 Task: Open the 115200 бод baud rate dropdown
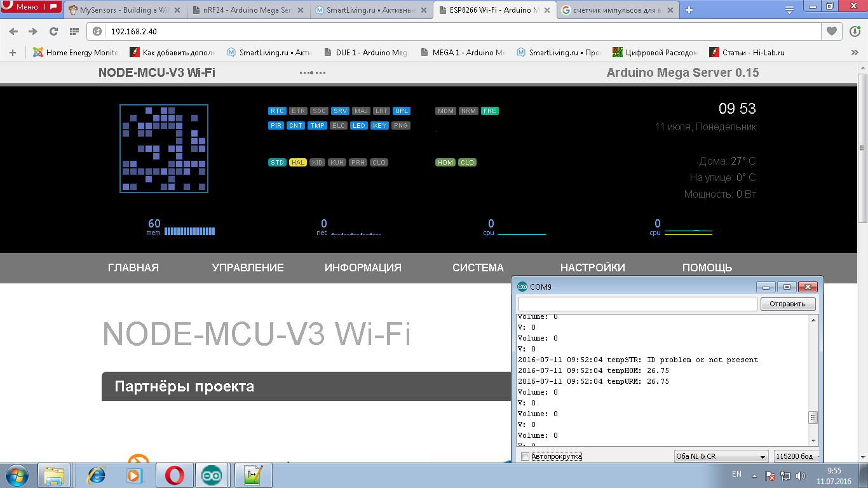pyautogui.click(x=796, y=456)
